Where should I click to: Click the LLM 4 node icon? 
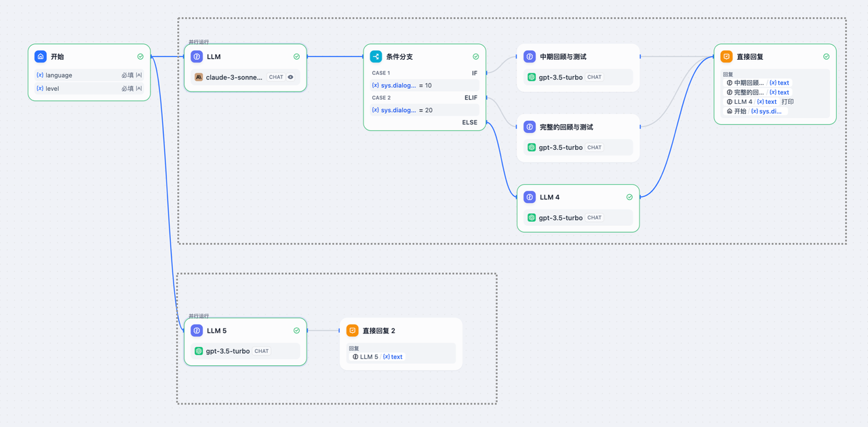click(x=530, y=197)
